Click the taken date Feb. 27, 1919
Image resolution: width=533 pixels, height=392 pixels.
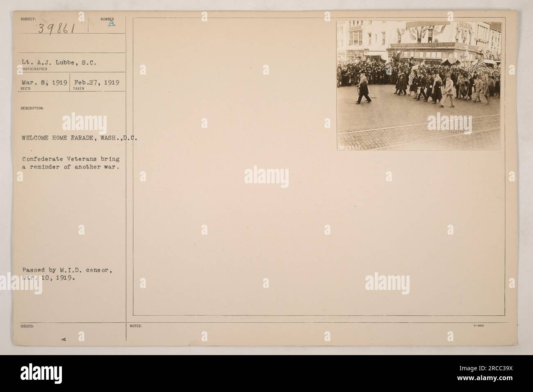pos(96,82)
